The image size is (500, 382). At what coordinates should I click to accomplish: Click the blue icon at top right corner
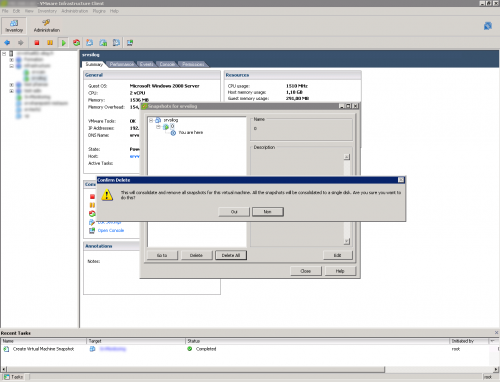488,26
